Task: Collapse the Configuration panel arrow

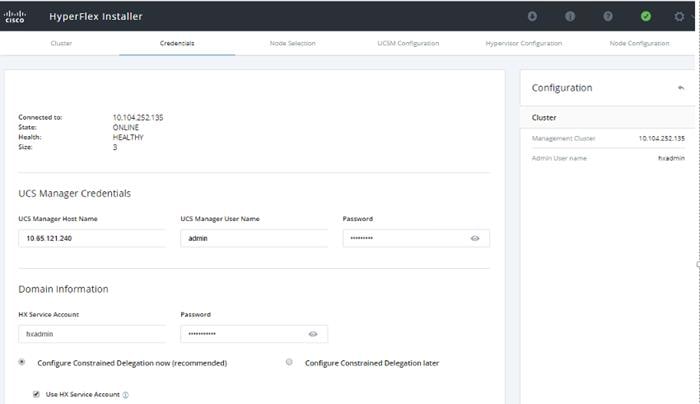Action: pos(681,88)
